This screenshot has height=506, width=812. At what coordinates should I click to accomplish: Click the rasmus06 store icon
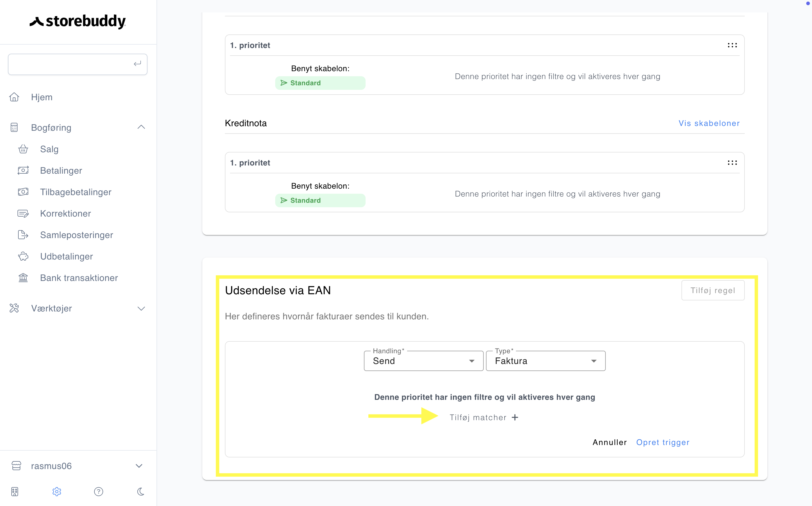[16, 466]
